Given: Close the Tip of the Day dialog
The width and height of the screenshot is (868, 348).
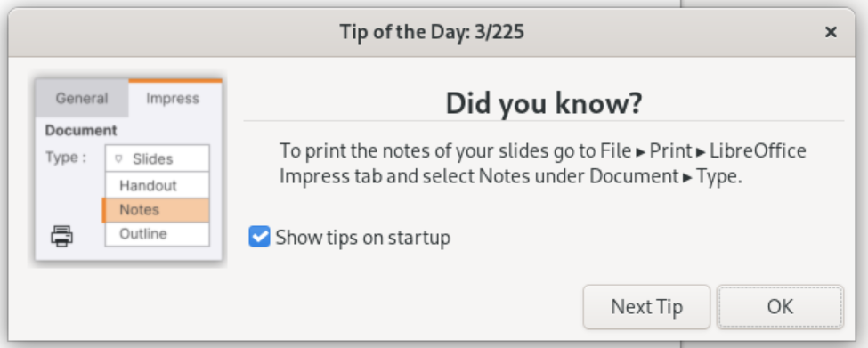Looking at the screenshot, I should pos(831,33).
